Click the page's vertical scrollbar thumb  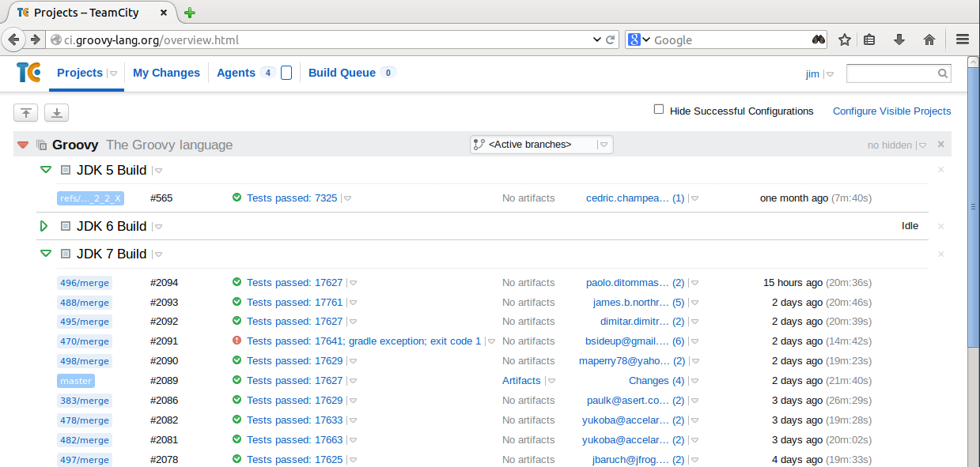click(973, 207)
